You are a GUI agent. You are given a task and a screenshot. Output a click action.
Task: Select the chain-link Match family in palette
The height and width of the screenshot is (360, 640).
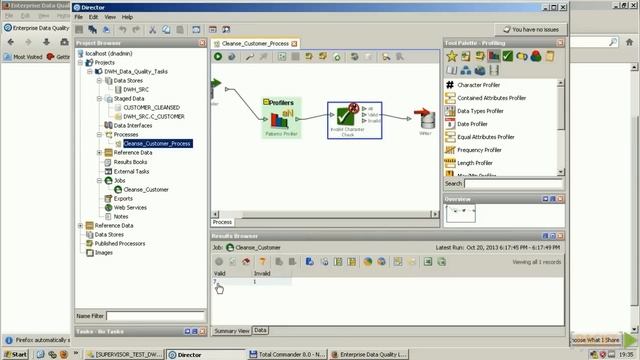(522, 56)
